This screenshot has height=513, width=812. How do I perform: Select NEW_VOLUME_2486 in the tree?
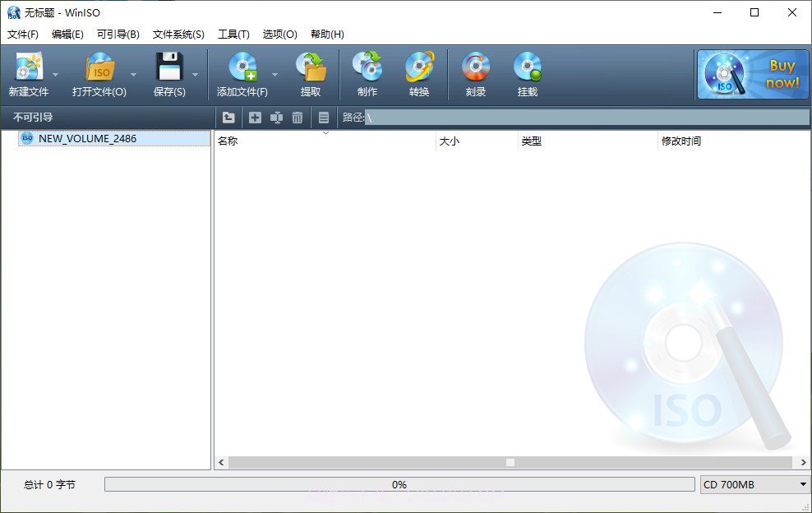87,139
